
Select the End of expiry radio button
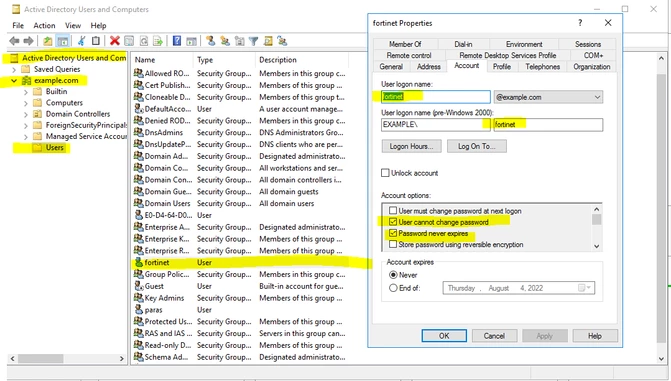pos(393,288)
